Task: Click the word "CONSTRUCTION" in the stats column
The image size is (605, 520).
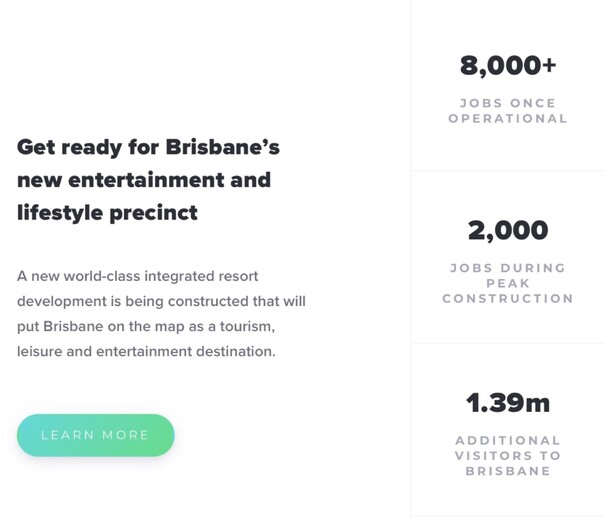Action: pyautogui.click(x=508, y=298)
